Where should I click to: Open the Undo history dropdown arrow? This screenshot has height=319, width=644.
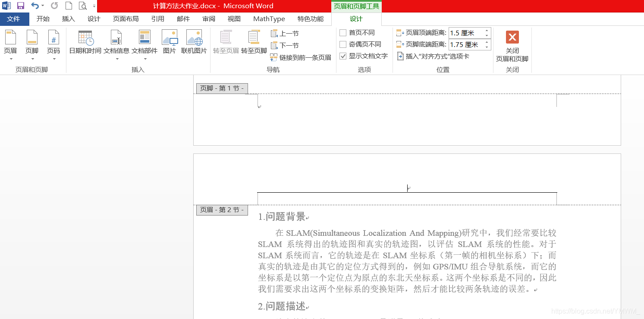coord(43,6)
